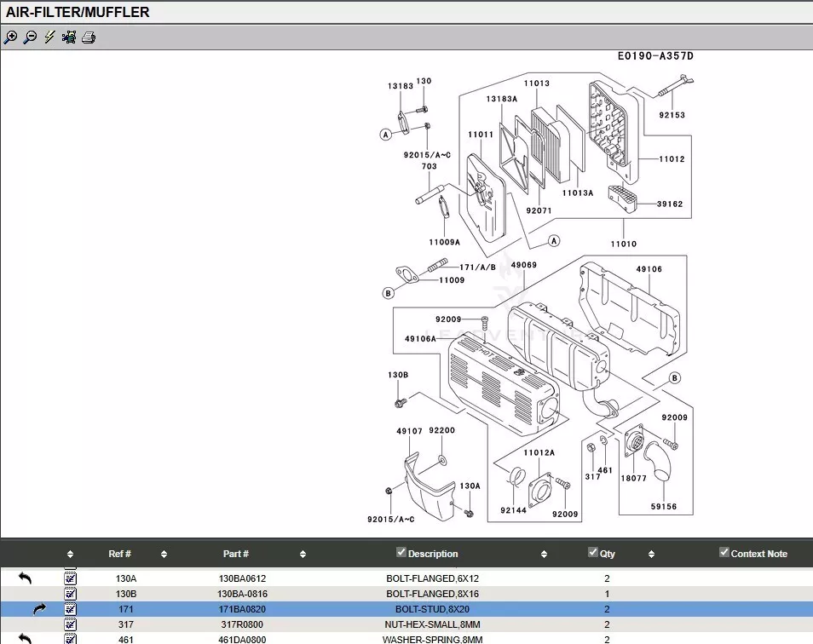
Task: Click the checklist icon for row 130B
Action: click(71, 594)
